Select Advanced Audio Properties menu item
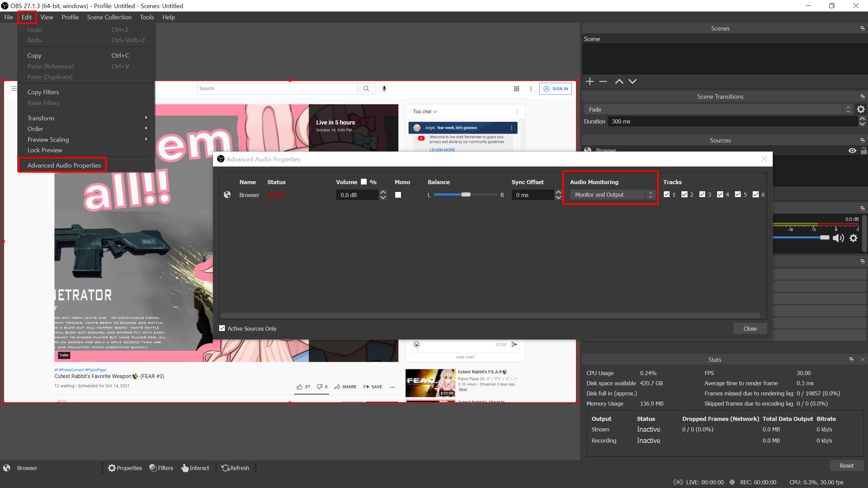 [64, 165]
